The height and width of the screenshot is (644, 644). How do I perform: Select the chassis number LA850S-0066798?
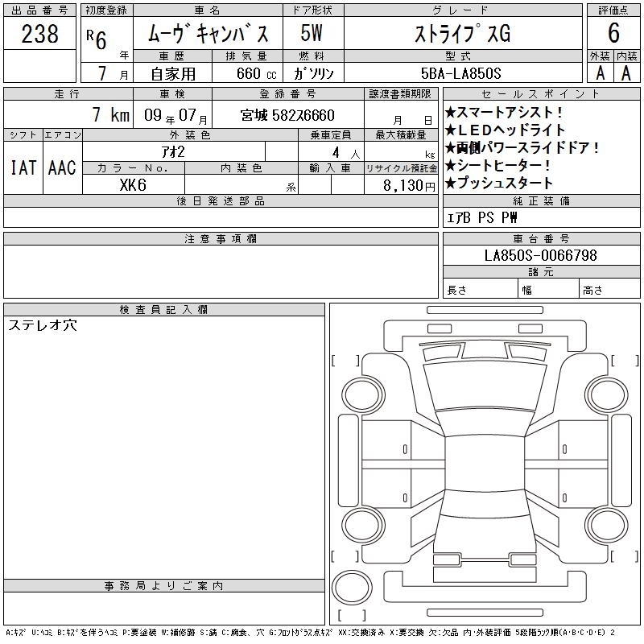[540, 255]
